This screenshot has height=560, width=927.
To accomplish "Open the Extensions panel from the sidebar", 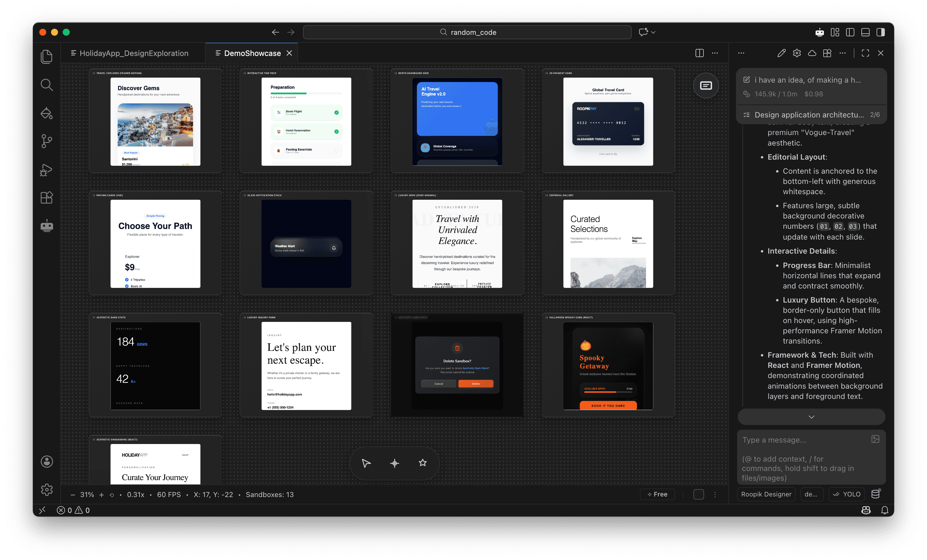I will tap(47, 197).
